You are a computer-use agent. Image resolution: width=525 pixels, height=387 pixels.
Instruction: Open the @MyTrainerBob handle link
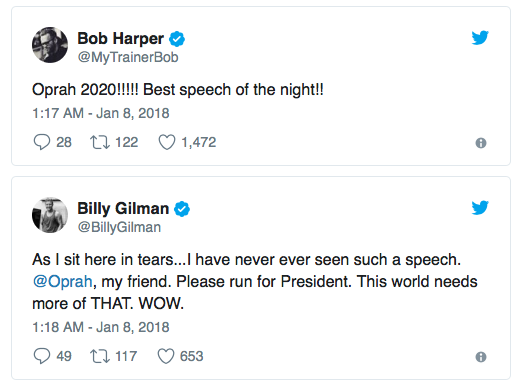point(128,57)
